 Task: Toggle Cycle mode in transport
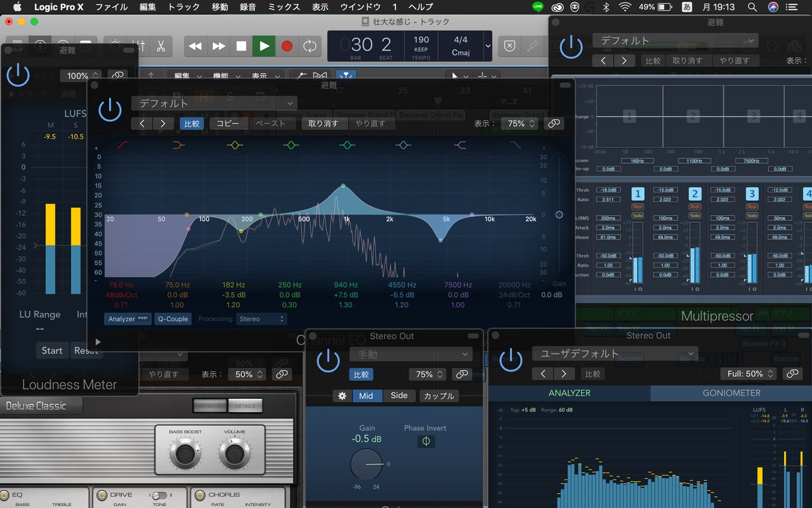[310, 46]
